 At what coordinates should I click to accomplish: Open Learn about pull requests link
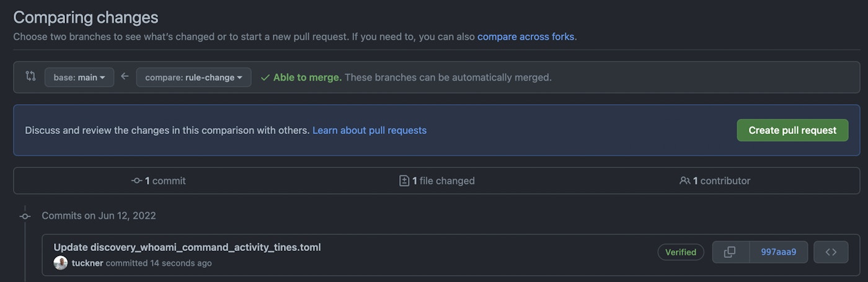(x=370, y=130)
